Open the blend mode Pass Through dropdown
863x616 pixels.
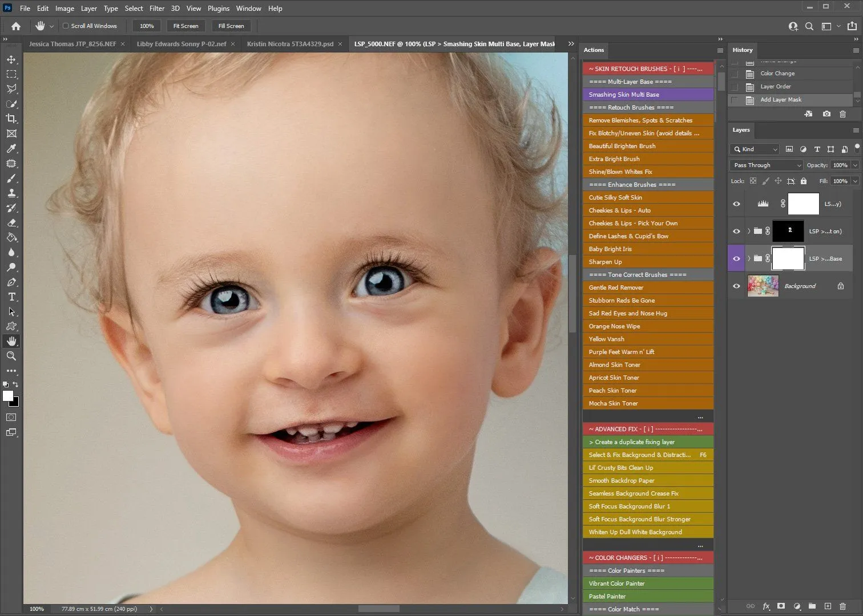767,165
